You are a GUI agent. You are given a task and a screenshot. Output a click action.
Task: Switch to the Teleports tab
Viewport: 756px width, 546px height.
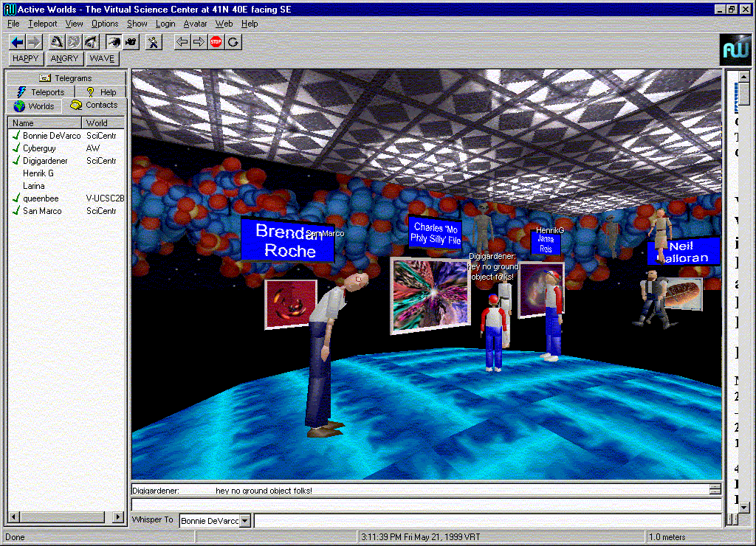point(41,92)
